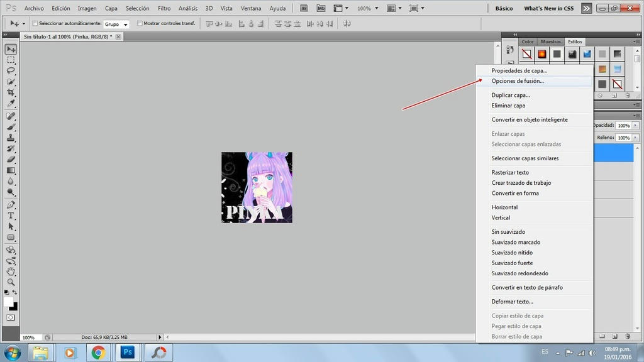The width and height of the screenshot is (644, 362).
Task: Select the Gradient tool
Action: tap(11, 170)
